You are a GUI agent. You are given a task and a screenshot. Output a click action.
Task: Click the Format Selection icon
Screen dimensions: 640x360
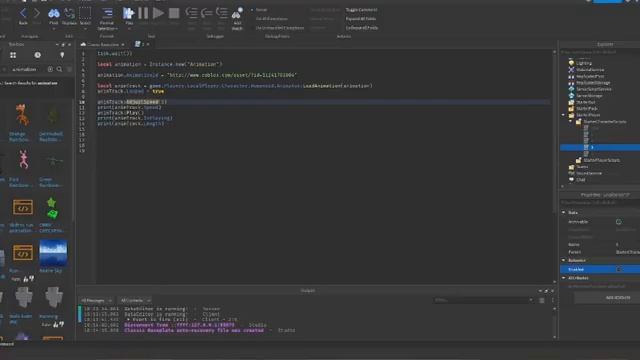[x=107, y=13]
